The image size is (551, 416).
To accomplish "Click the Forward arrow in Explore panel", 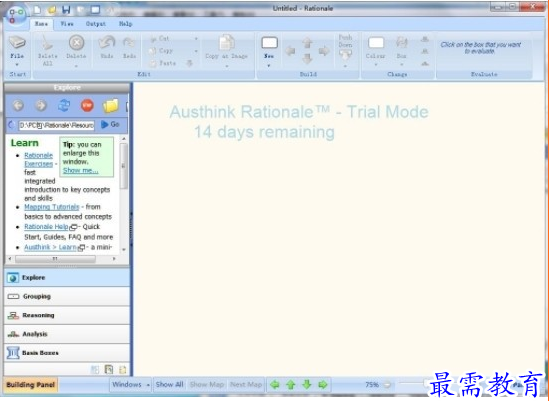I will pos(41,105).
